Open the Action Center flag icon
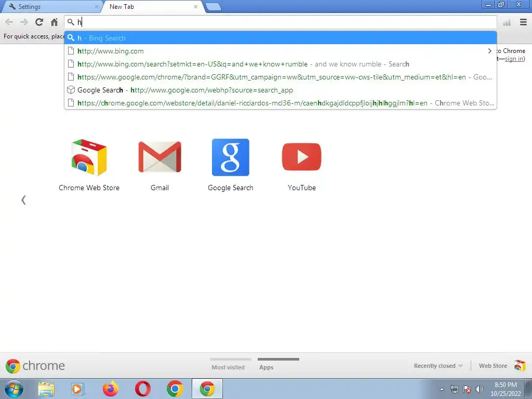The width and height of the screenshot is (532, 399). pos(467,389)
